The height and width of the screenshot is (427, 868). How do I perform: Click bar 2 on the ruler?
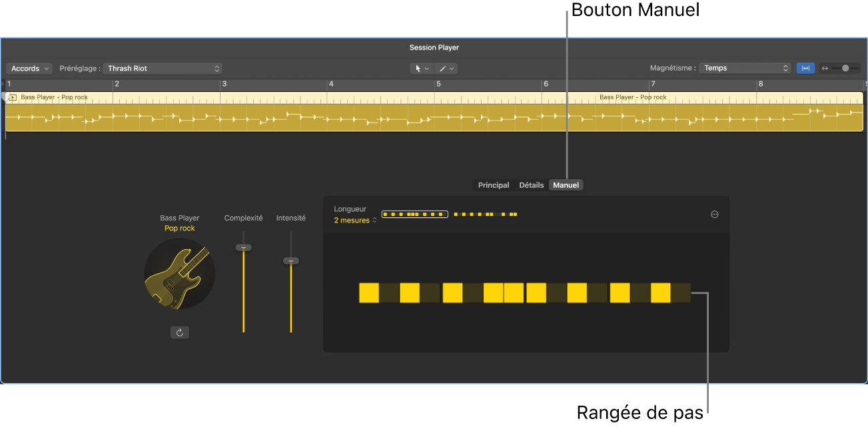coord(117,85)
